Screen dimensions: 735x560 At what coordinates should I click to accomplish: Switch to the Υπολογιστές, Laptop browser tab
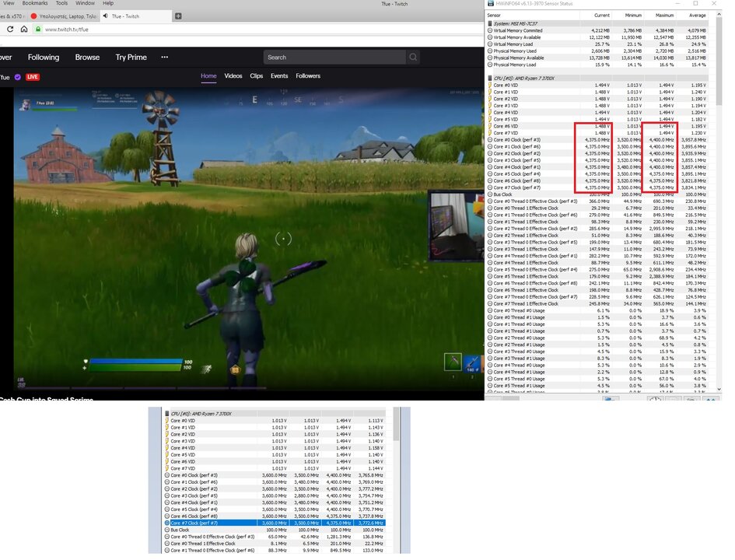click(x=63, y=16)
